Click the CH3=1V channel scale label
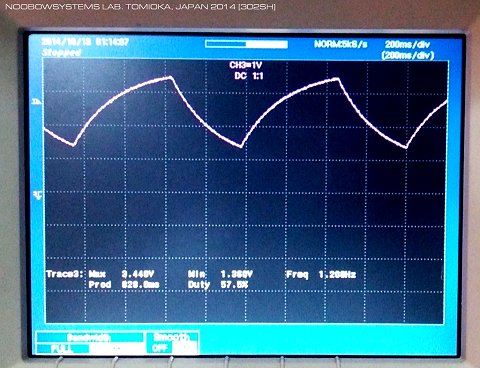This screenshot has width=480, height=368. point(246,65)
